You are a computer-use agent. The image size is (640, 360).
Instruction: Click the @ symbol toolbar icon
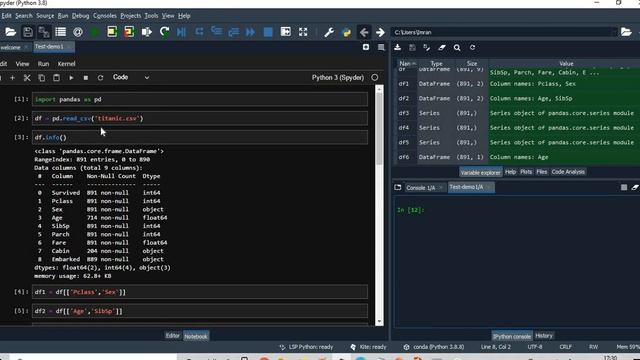78,32
